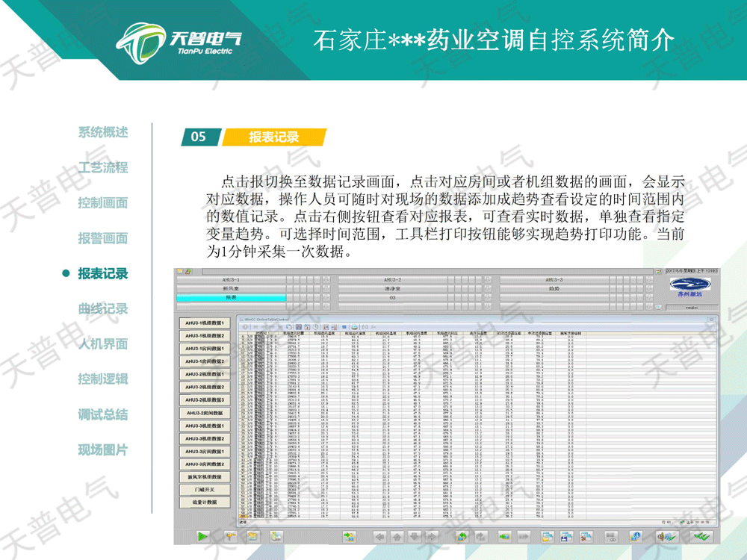Open the AHU3-3 overview button
The height and width of the screenshot is (560, 747).
point(554,280)
